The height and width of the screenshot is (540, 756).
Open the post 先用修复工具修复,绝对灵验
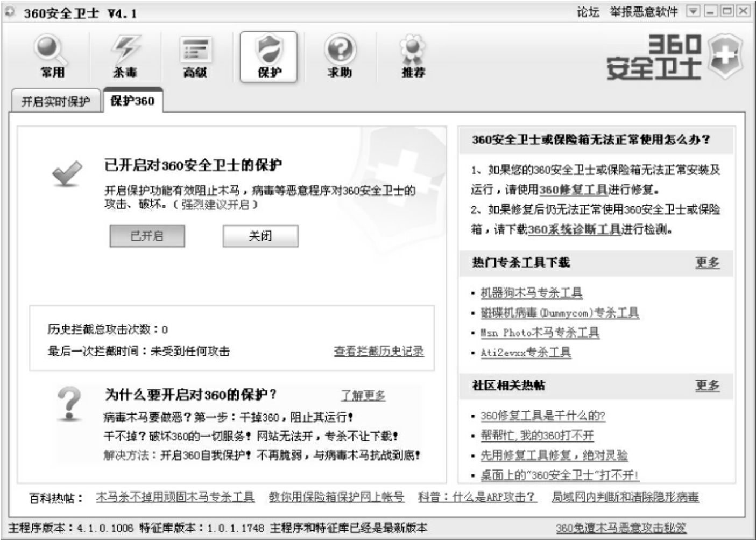click(554, 455)
